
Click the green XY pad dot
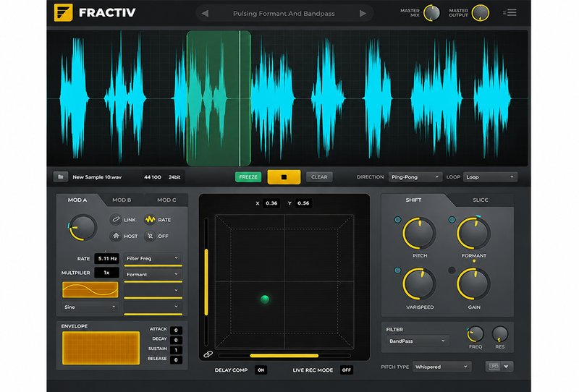(265, 299)
